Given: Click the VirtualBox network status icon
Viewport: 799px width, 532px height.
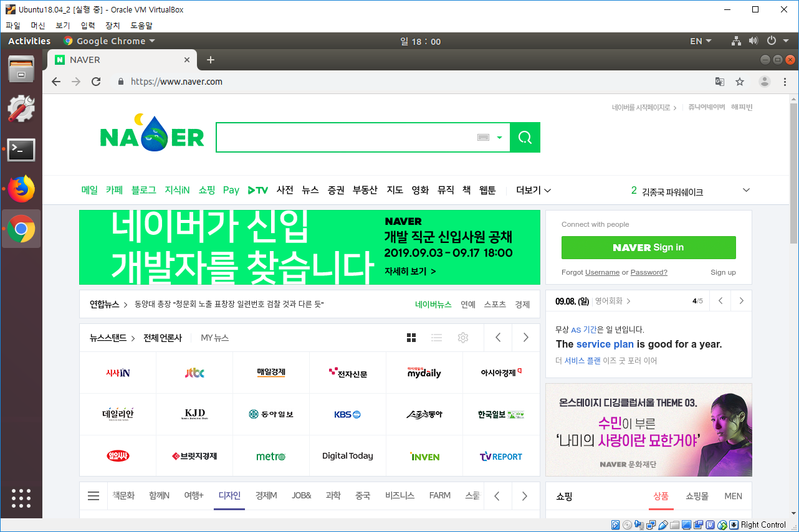Looking at the screenshot, I should (x=651, y=525).
